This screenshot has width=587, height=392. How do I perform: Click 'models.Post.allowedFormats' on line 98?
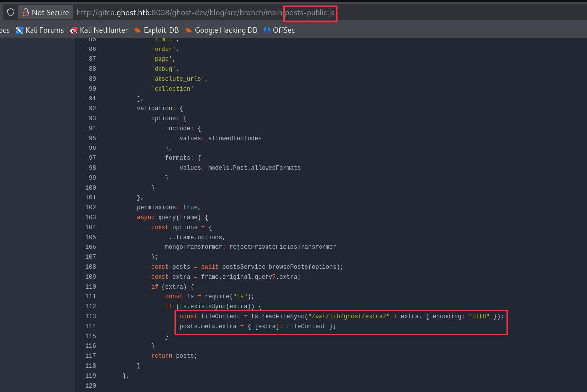pos(255,168)
